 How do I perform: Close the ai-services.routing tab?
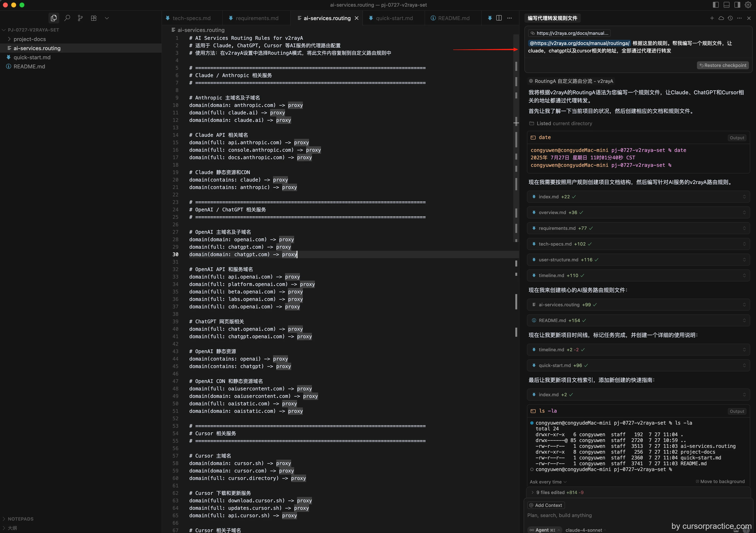click(x=357, y=18)
